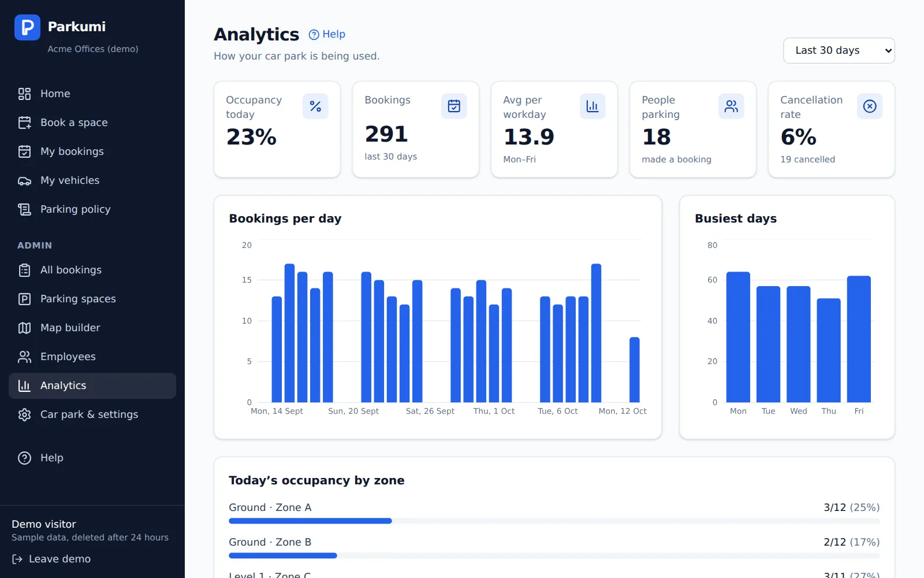This screenshot has height=578, width=924.
Task: Click the Home grid icon
Action: (24, 94)
